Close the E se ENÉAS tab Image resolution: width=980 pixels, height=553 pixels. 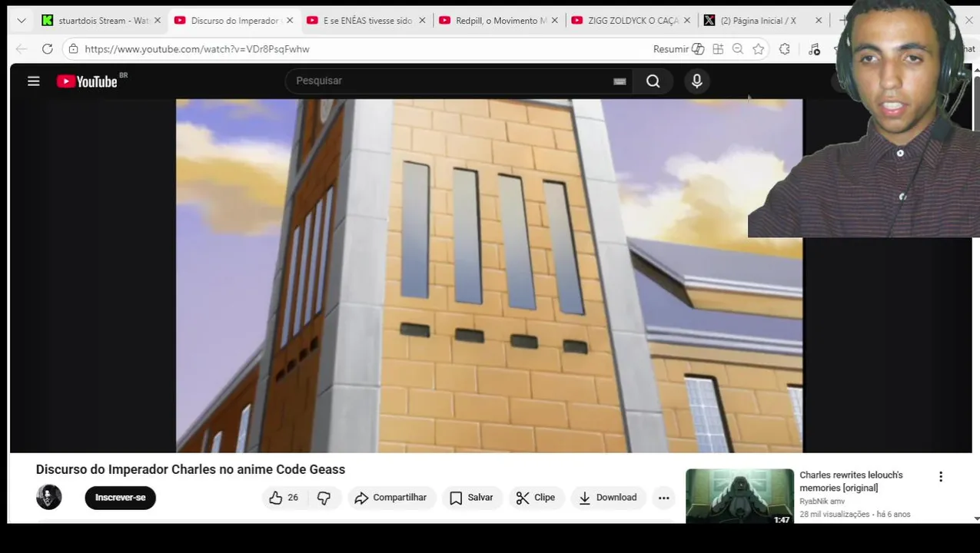pos(422,21)
